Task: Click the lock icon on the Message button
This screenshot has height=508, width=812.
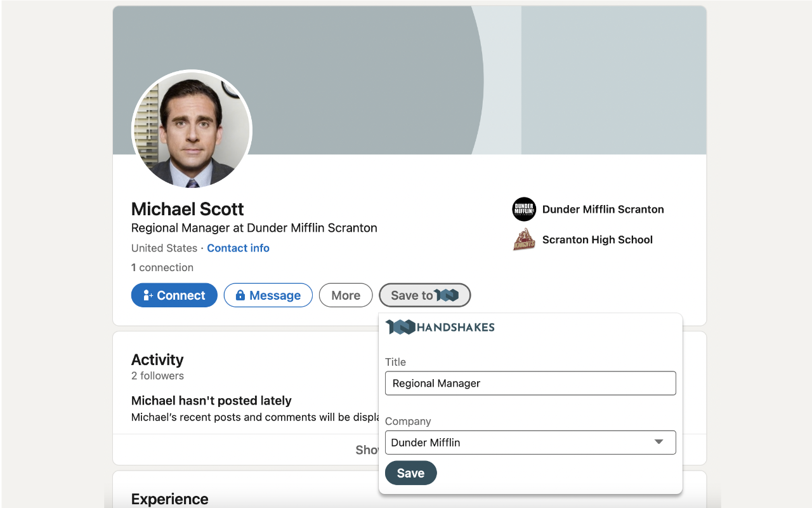Action: click(x=240, y=295)
